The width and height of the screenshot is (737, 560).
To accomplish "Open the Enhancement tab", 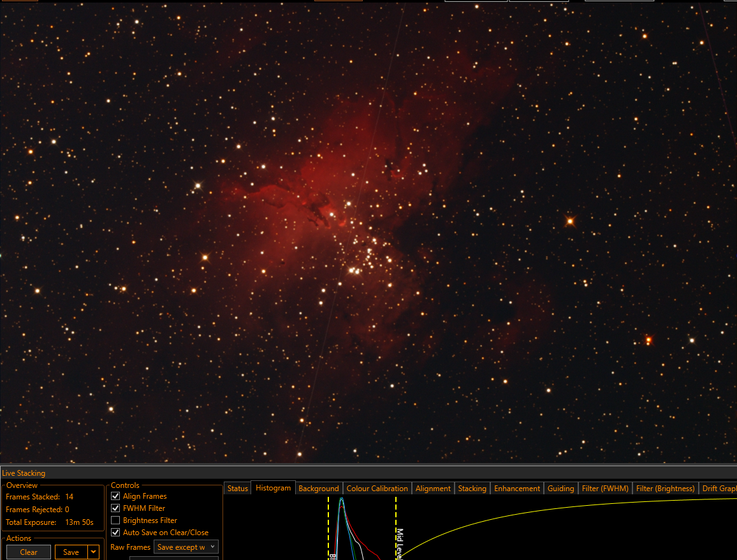I will click(x=517, y=489).
